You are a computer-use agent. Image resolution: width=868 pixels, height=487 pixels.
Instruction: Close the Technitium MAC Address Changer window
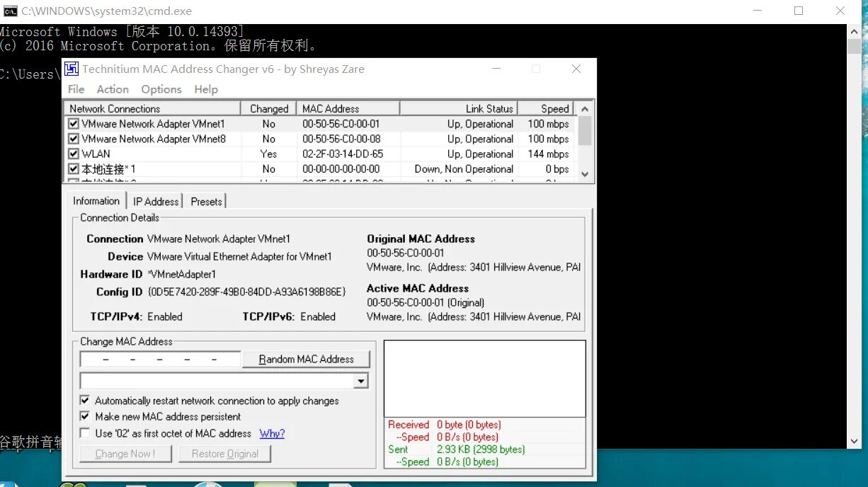point(576,69)
